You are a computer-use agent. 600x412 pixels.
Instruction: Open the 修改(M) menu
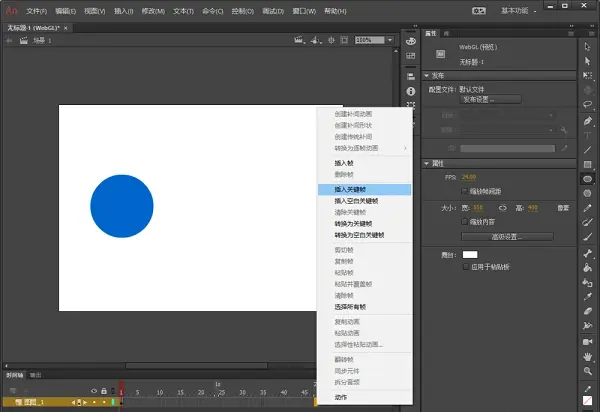coord(153,10)
